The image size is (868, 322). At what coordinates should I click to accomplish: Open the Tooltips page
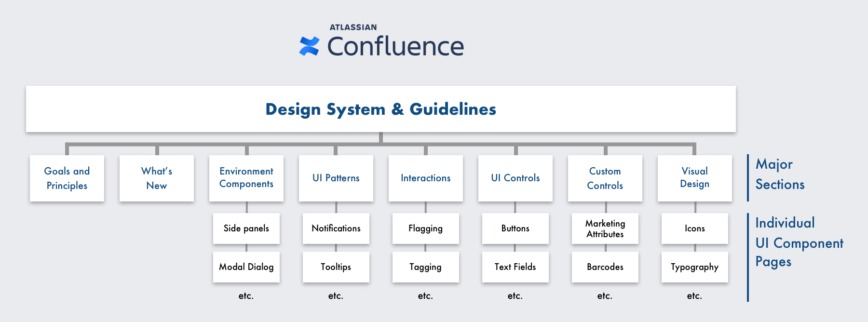click(336, 267)
